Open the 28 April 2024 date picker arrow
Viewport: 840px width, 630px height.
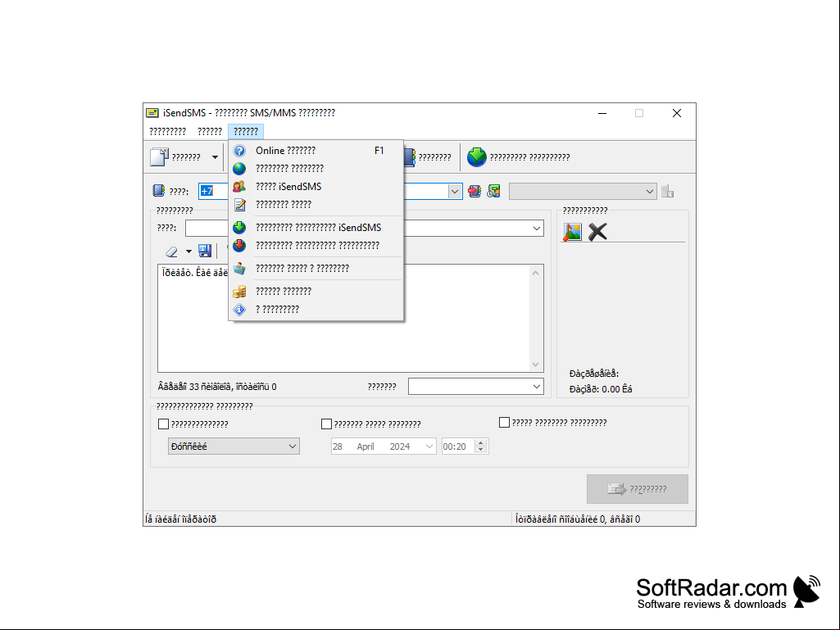429,446
